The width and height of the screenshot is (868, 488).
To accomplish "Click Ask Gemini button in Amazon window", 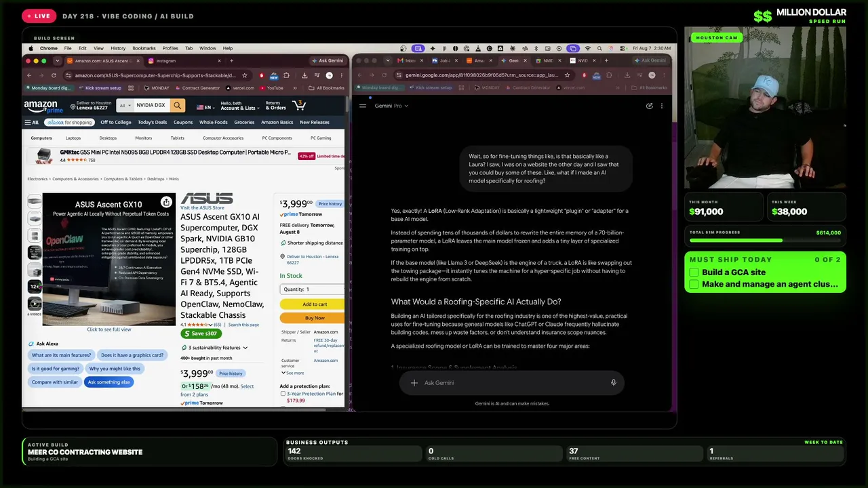I will point(328,61).
